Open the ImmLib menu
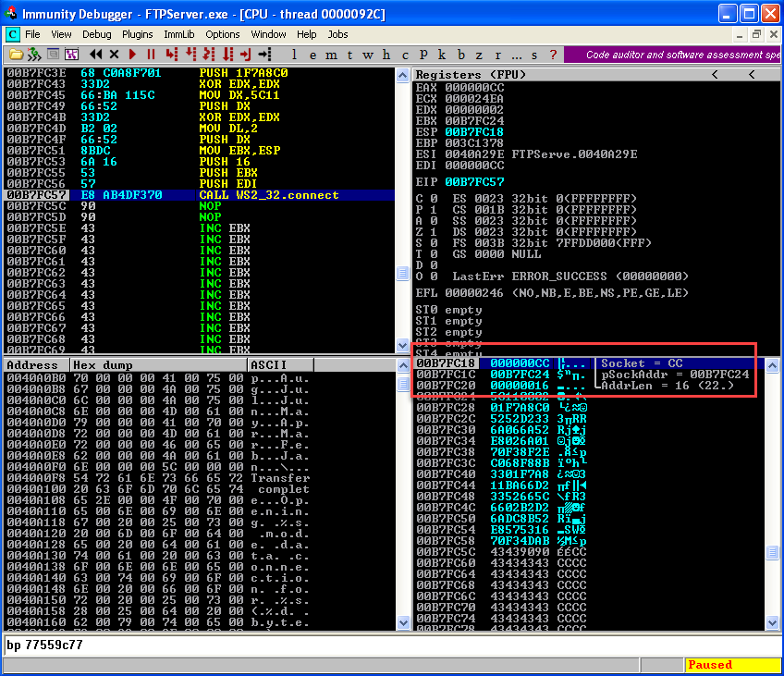 click(179, 34)
